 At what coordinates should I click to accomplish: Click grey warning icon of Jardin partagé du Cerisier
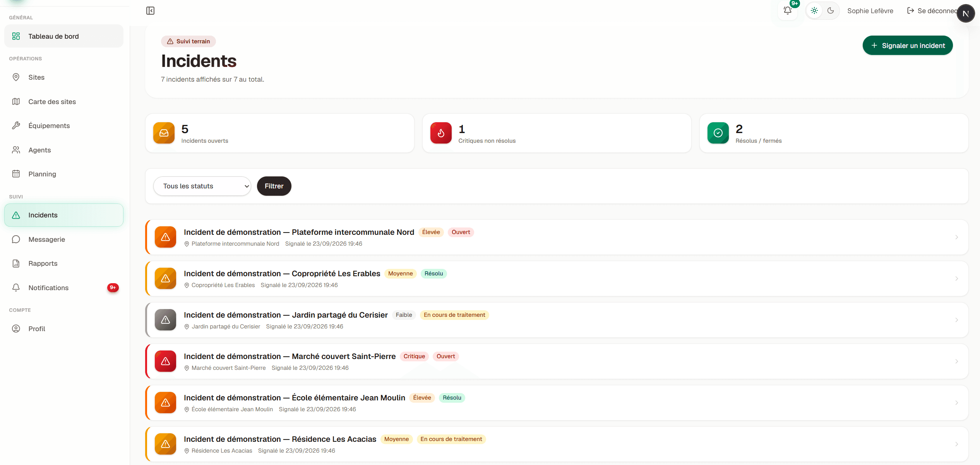(165, 320)
